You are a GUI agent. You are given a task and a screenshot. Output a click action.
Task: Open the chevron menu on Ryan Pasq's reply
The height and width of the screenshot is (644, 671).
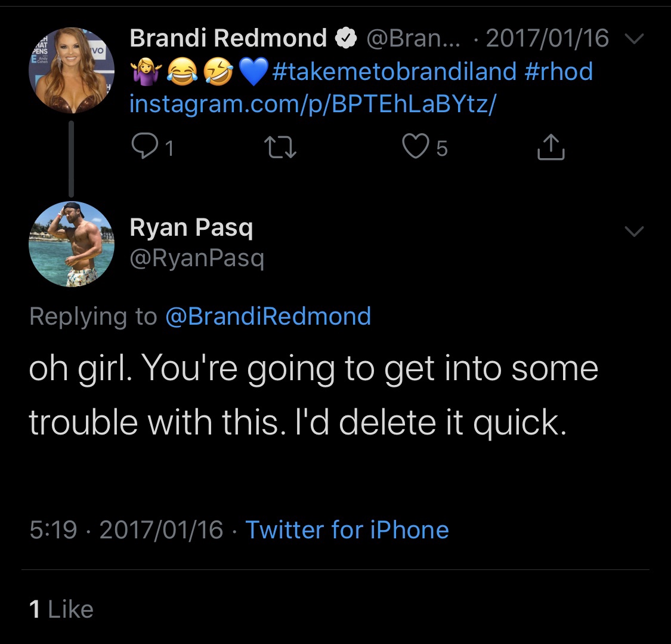(633, 231)
